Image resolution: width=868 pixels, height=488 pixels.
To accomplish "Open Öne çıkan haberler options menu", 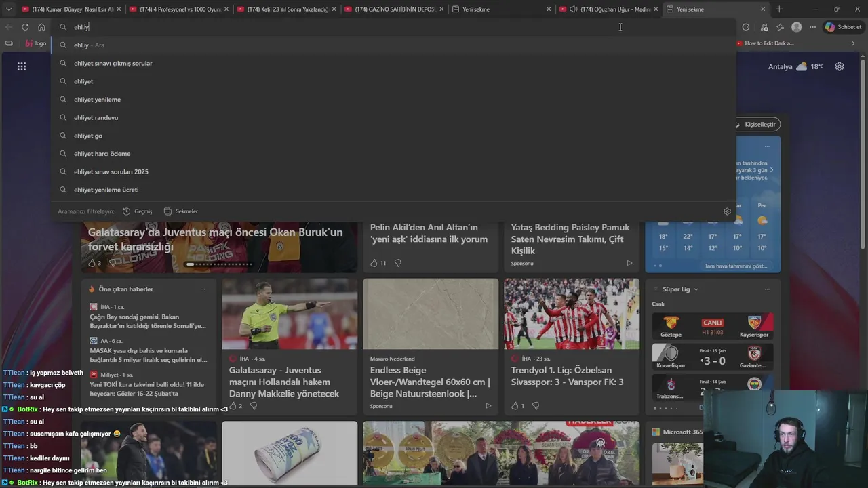I will tap(203, 289).
